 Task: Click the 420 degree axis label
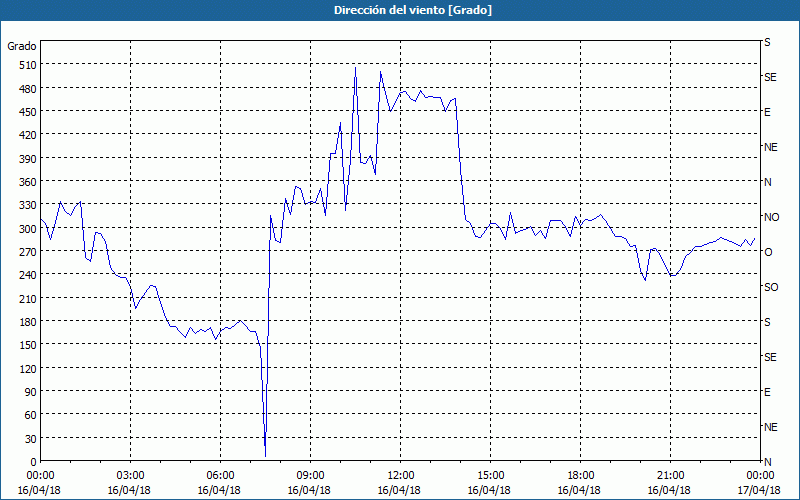[x=28, y=135]
